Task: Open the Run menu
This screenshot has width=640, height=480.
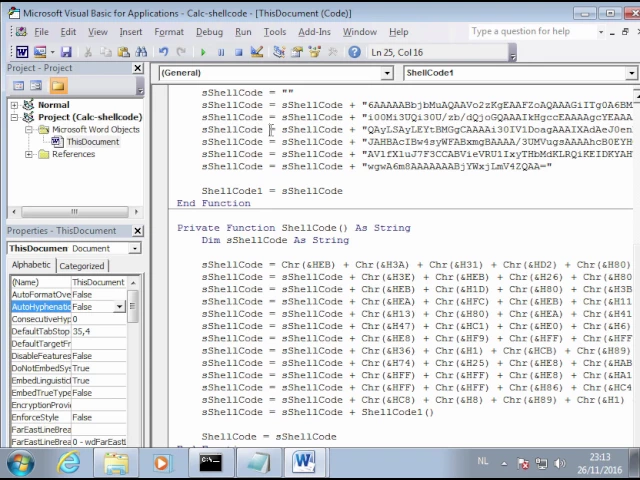Action: click(x=243, y=32)
